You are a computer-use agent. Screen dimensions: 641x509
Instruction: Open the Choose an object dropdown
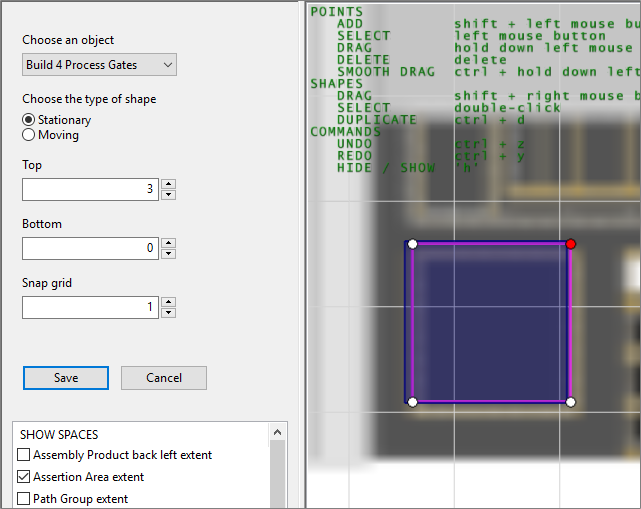tap(99, 65)
